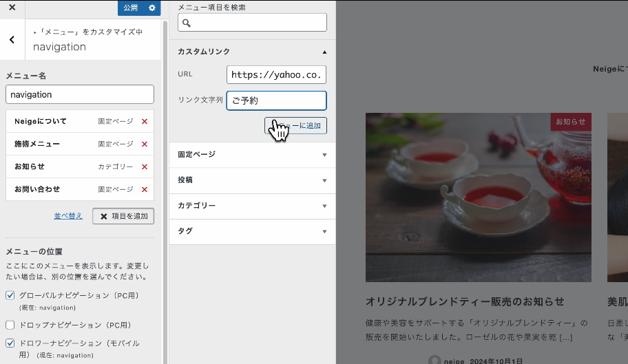Focus the メニュー名 navigation text field
This screenshot has height=364, width=628.
(x=80, y=94)
